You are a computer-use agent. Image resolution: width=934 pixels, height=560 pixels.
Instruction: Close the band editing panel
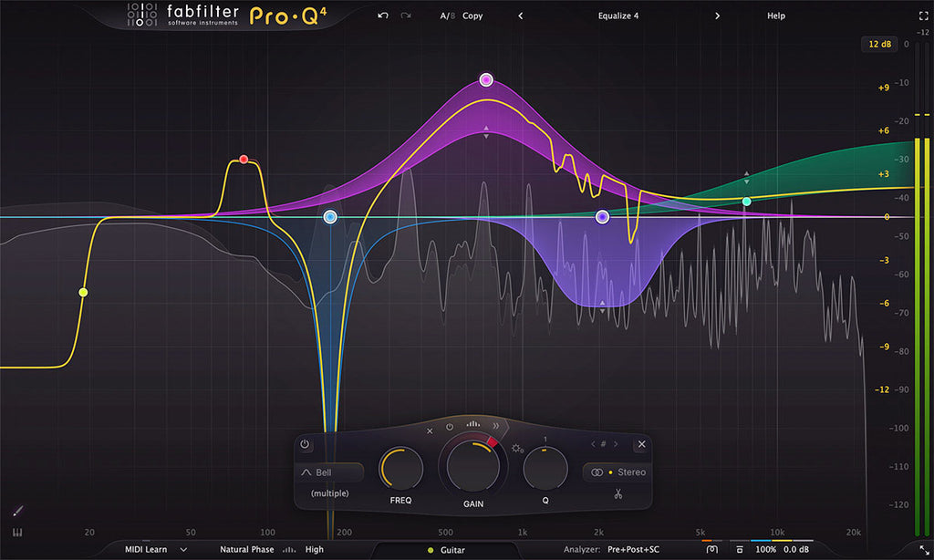[642, 444]
